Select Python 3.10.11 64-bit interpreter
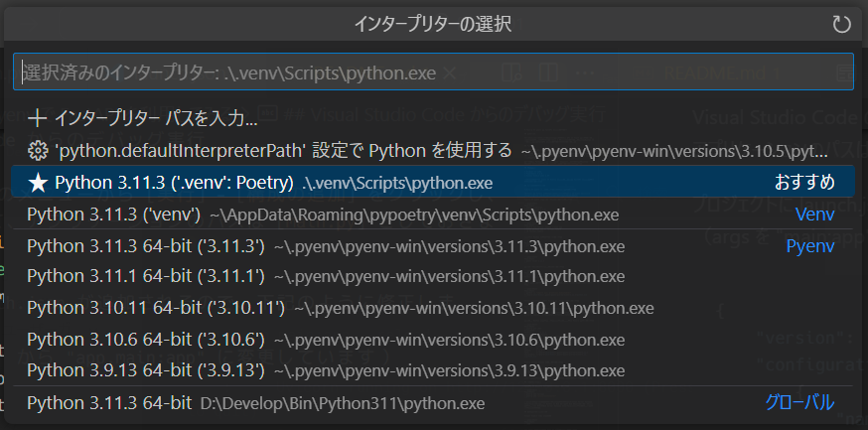 (x=433, y=307)
